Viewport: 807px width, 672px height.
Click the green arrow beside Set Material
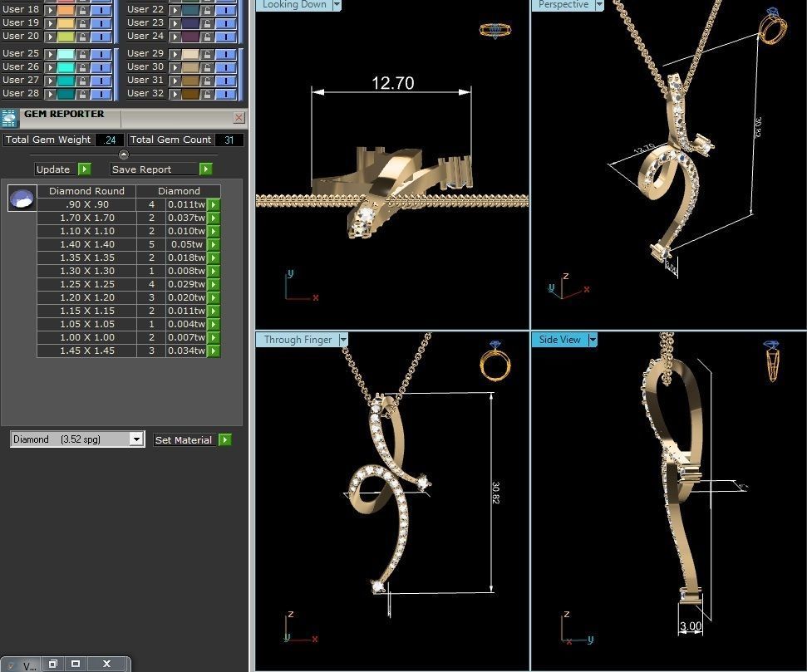pos(225,440)
